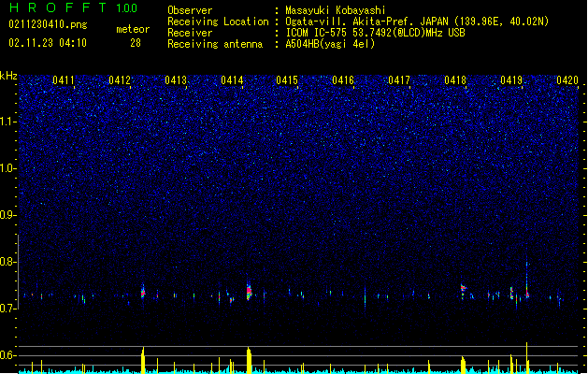The height and width of the screenshot is (374, 588).
Task: Click the 0413 time marker
Action: [176, 80]
